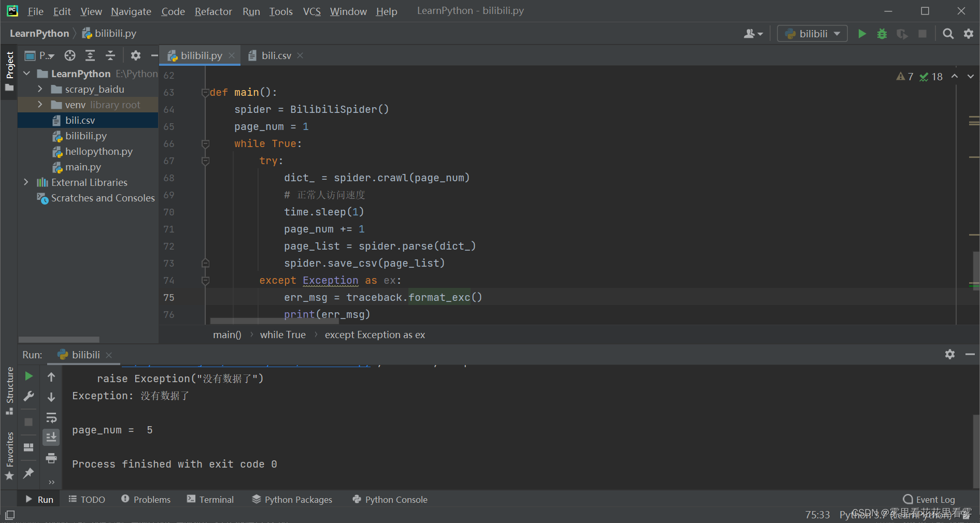Open the Code menu
980x523 pixels.
(173, 11)
